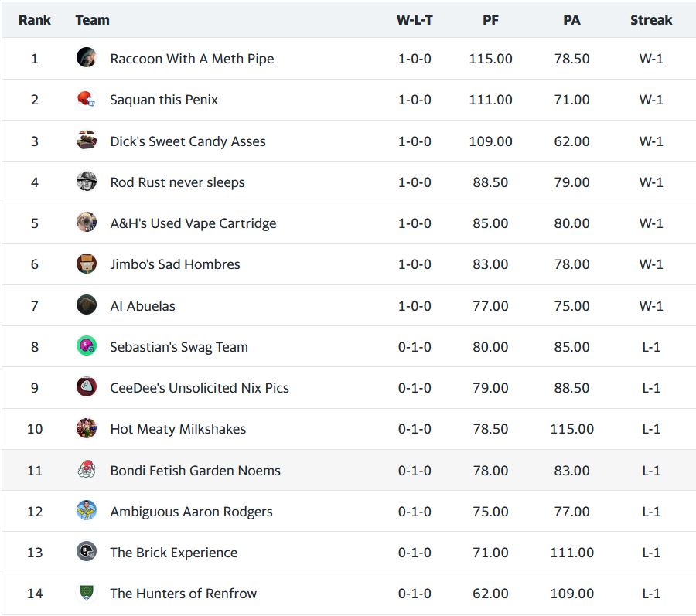Click The Brick Experience gray helmet icon
This screenshot has height=616, width=696.
(87, 552)
